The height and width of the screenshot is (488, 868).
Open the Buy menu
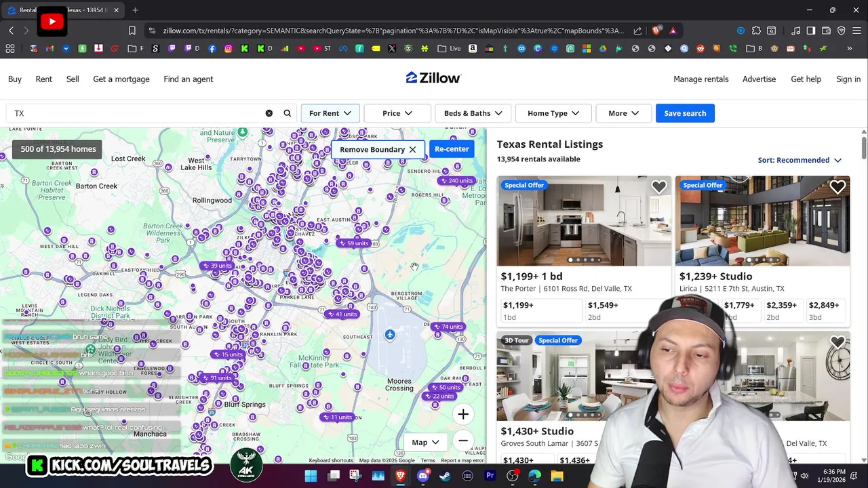pos(15,79)
